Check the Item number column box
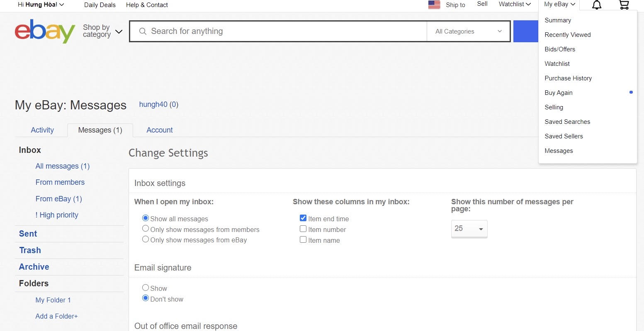The image size is (644, 331). (x=303, y=229)
